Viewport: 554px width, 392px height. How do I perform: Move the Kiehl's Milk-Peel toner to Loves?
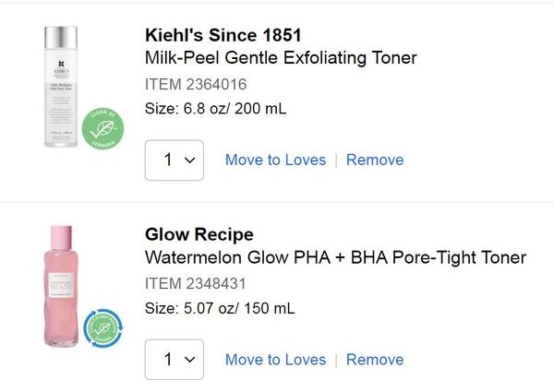pos(275,160)
